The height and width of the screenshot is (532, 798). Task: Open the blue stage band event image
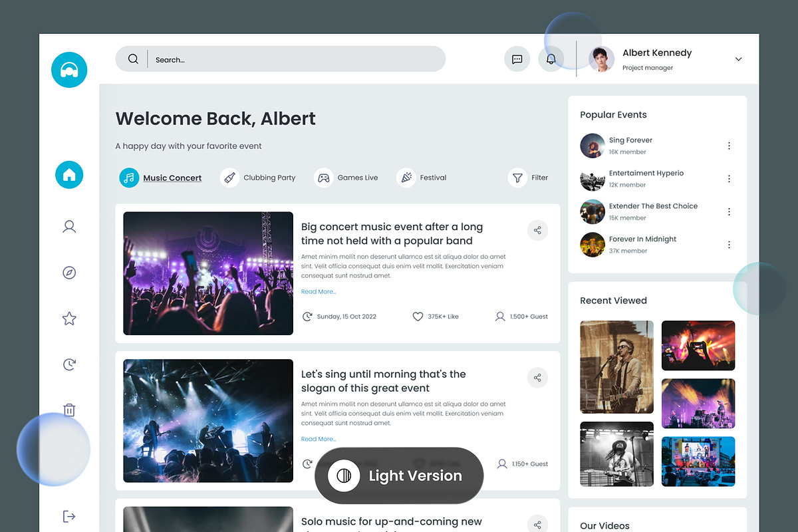(x=208, y=421)
